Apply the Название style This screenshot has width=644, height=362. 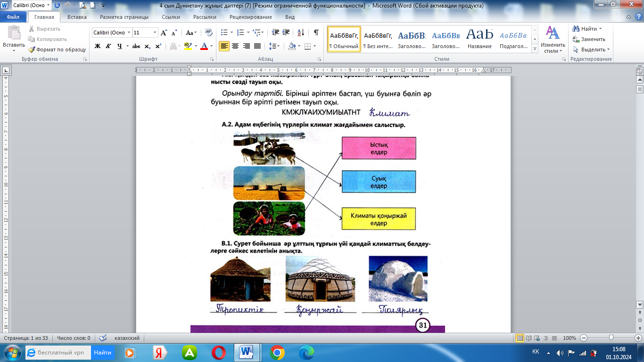(x=480, y=39)
